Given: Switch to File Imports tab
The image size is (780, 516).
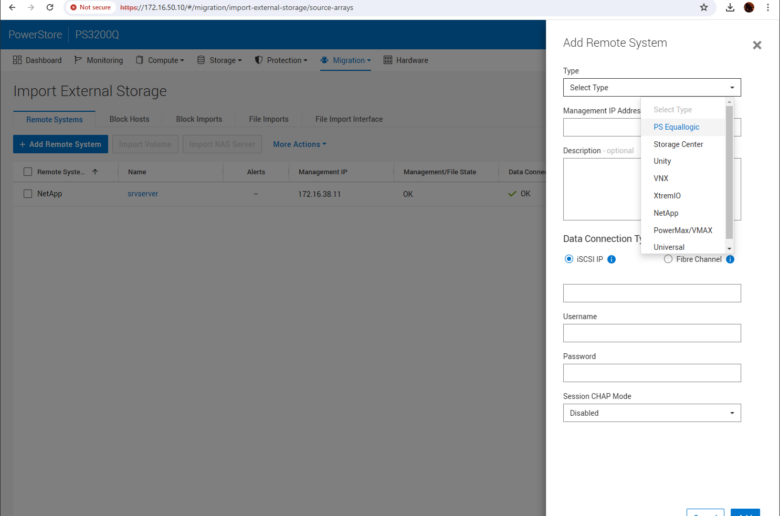Looking at the screenshot, I should coord(269,119).
